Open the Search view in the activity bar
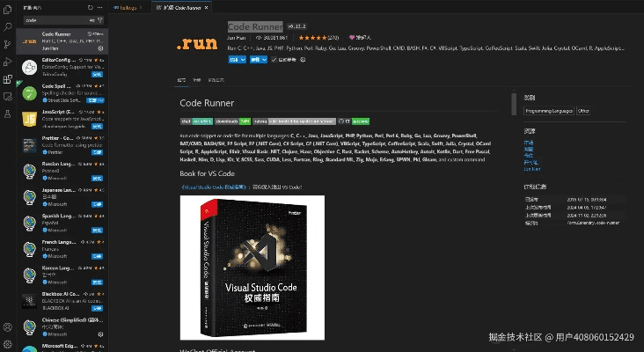This screenshot has width=644, height=352. pyautogui.click(x=7, y=27)
